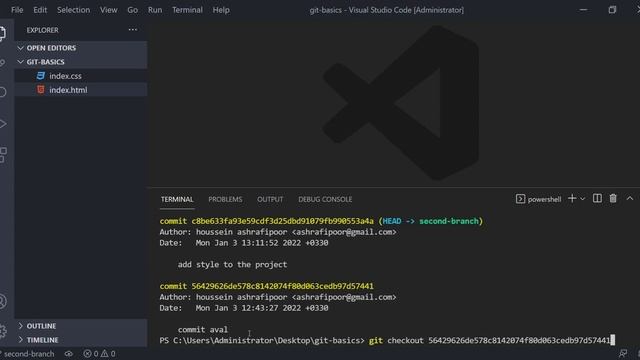The height and width of the screenshot is (360, 640).
Task: Click the HEAD -> second-branch label
Action: coord(431,221)
